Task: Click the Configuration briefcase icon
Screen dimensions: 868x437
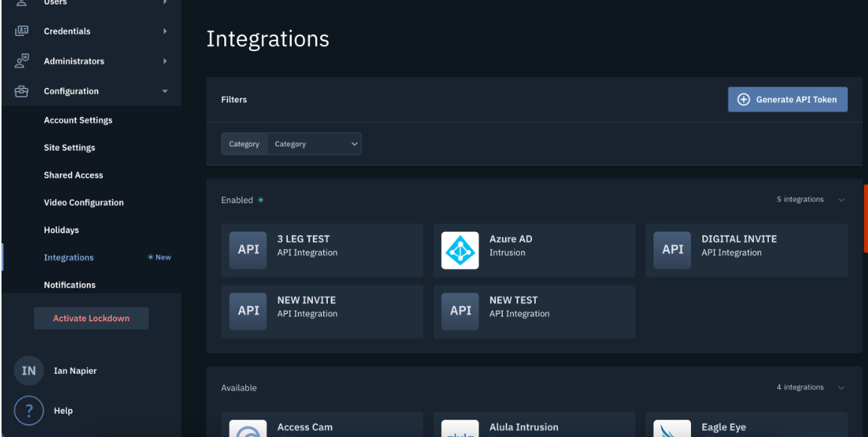Action: (x=22, y=91)
